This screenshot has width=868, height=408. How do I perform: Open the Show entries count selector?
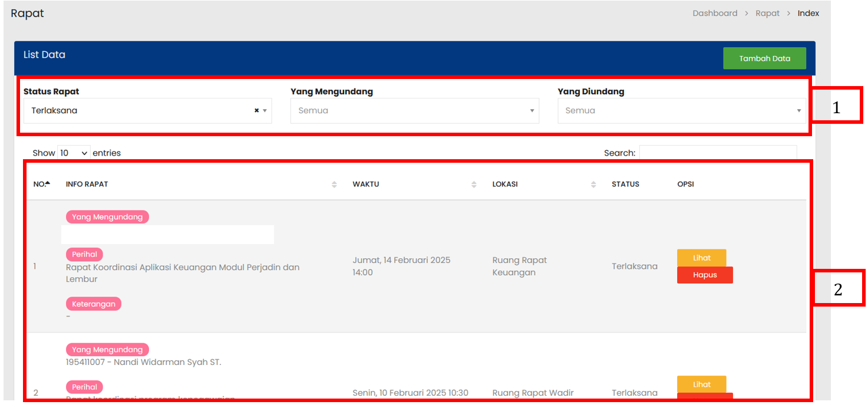coord(74,153)
